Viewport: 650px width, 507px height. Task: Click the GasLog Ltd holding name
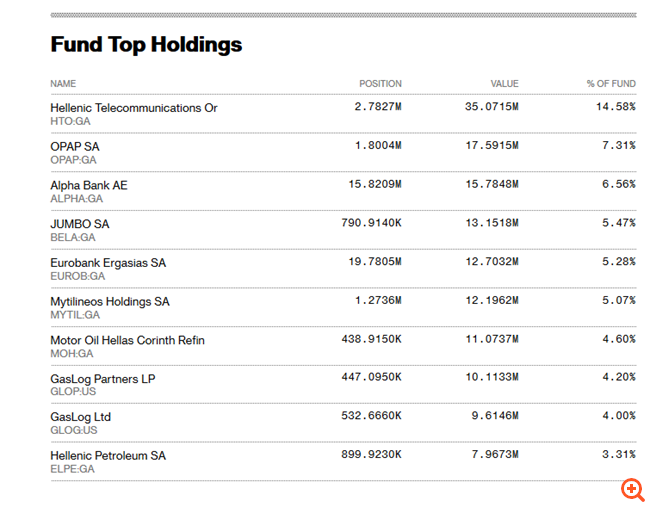click(x=81, y=417)
